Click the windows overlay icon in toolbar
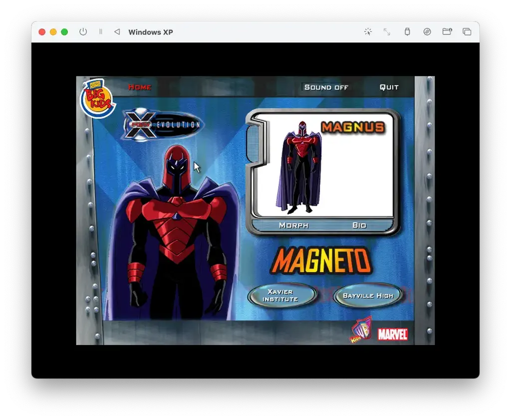511x420 pixels. 467,31
